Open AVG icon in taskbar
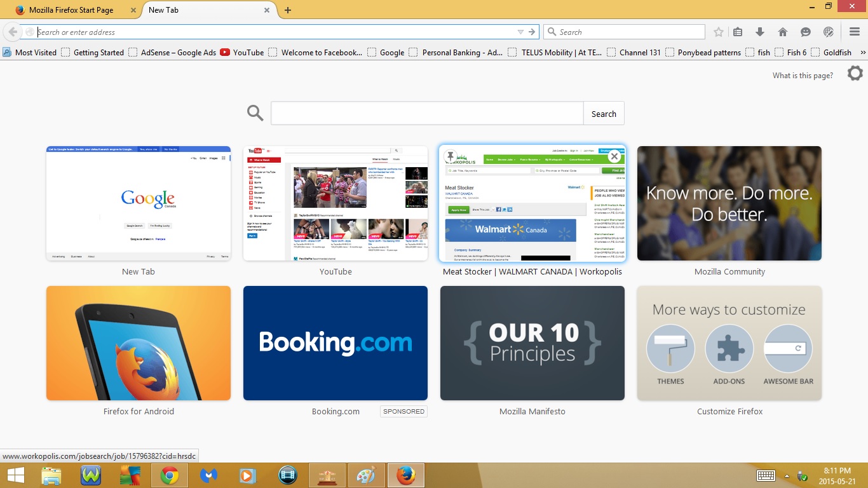Viewport: 868px width, 488px height. click(130, 475)
